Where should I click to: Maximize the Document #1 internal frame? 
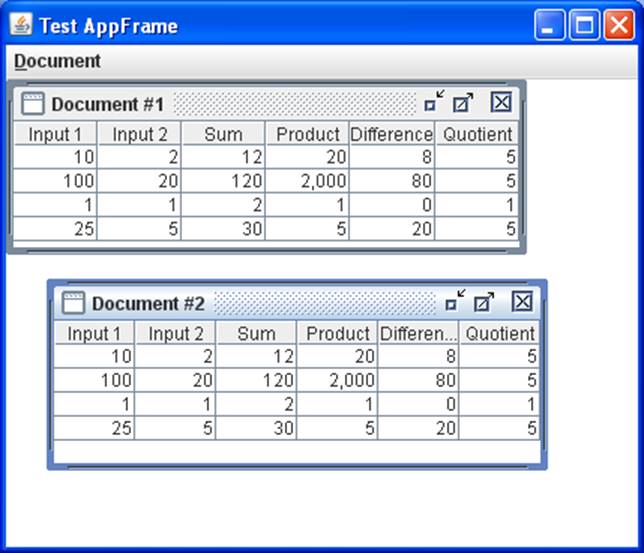(463, 102)
